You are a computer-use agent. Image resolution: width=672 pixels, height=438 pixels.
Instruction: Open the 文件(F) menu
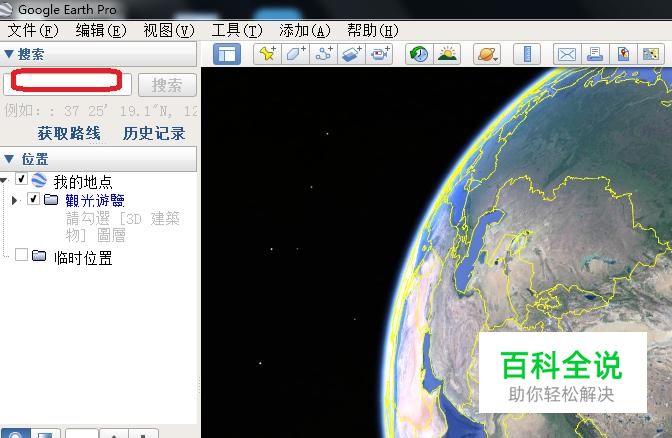[x=33, y=30]
